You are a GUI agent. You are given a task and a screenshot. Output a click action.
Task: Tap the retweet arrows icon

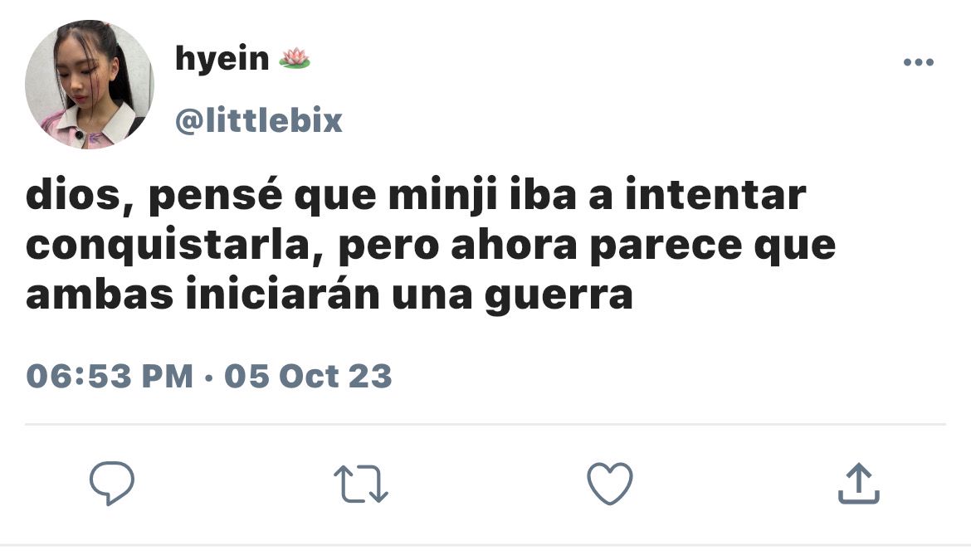tap(361, 484)
